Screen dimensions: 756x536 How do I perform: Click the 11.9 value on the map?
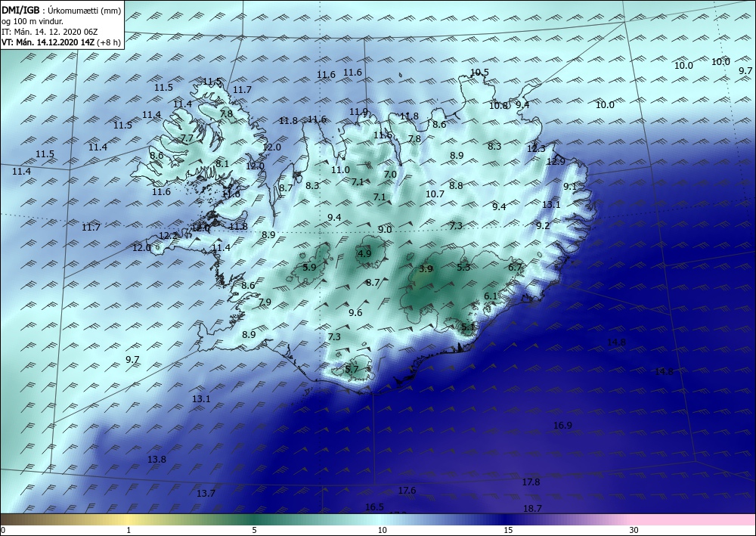tap(358, 112)
